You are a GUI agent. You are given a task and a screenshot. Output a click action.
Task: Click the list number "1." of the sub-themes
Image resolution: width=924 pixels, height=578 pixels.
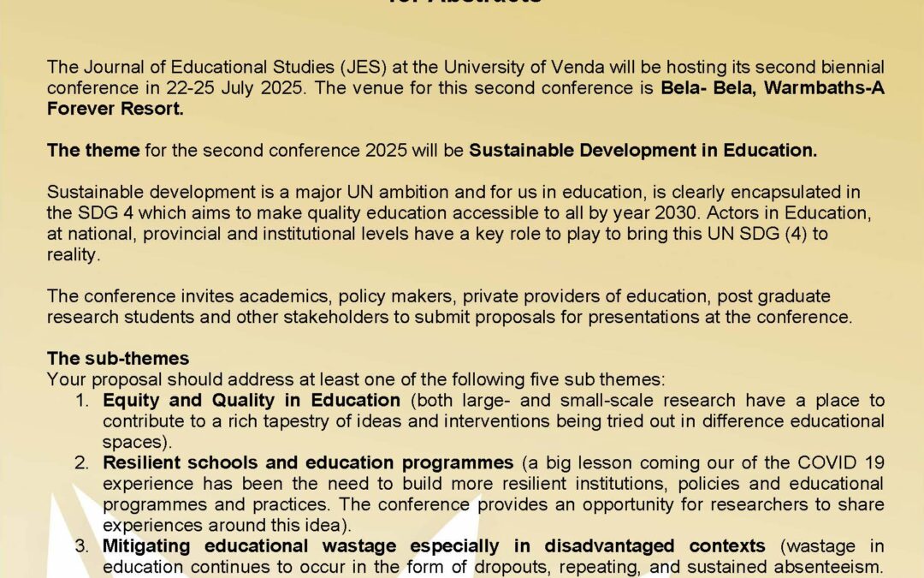click(x=82, y=400)
